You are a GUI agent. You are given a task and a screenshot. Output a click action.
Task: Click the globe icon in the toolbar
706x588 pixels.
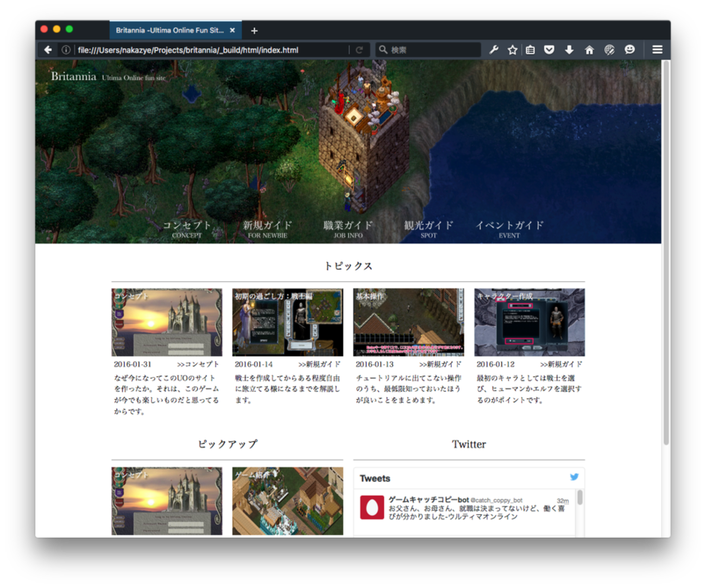click(x=609, y=50)
